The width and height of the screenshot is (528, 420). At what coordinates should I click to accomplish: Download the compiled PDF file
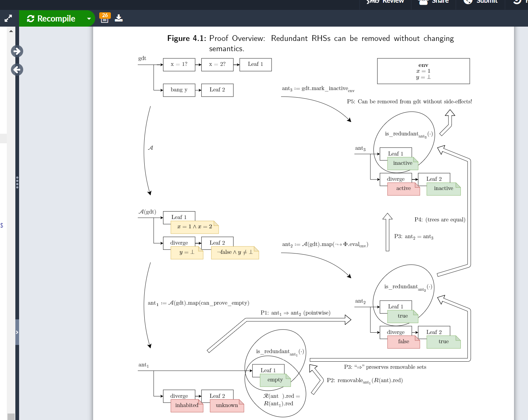point(119,18)
